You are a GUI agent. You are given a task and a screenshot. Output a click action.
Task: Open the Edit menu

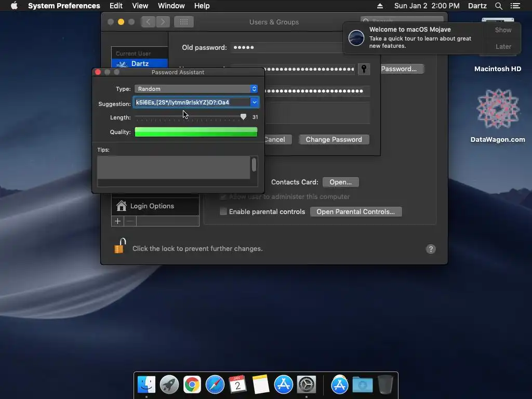pyautogui.click(x=116, y=6)
